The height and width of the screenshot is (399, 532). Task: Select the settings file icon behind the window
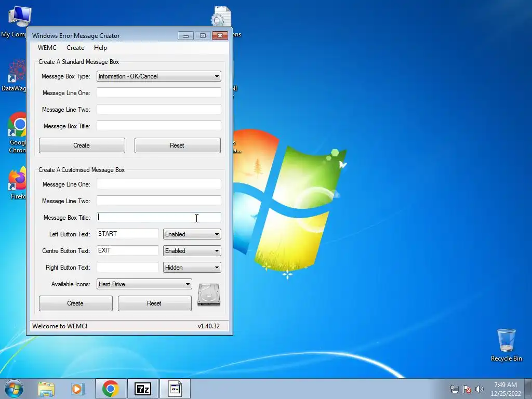click(221, 16)
